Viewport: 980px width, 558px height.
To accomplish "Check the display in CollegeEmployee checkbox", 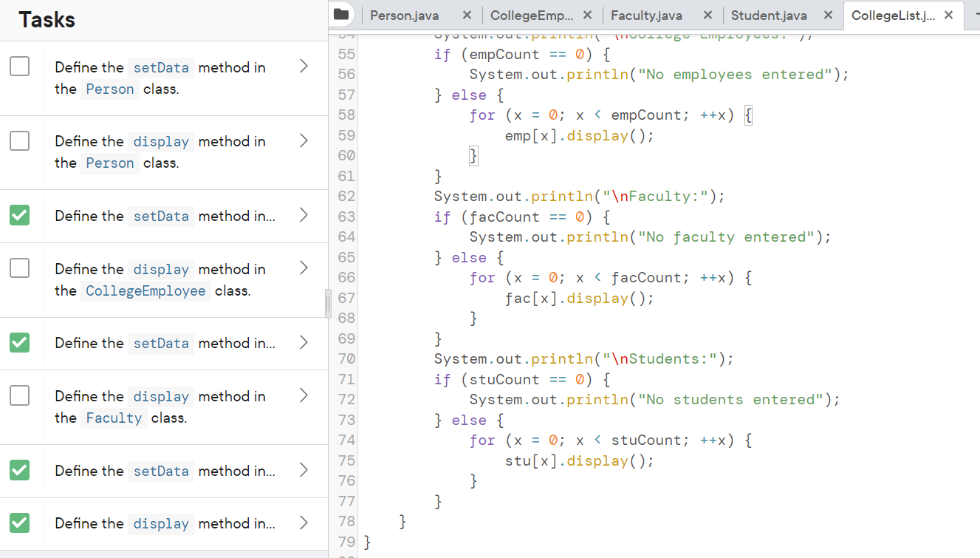I will pos(19,268).
